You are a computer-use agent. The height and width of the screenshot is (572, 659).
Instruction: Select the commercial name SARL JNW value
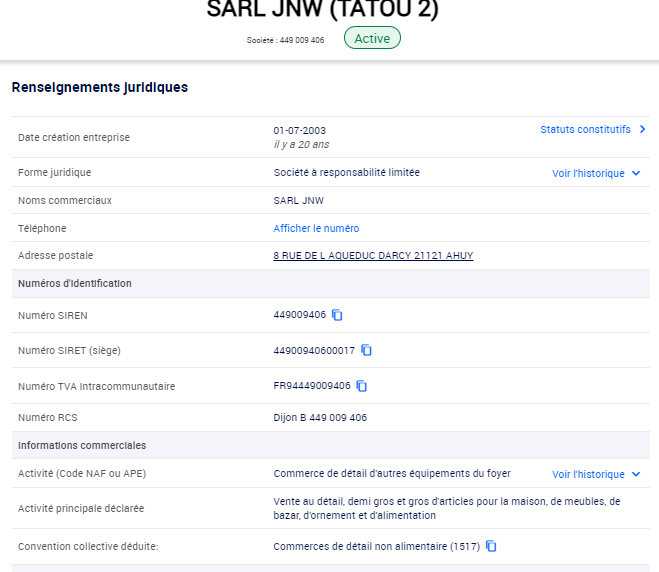298,200
